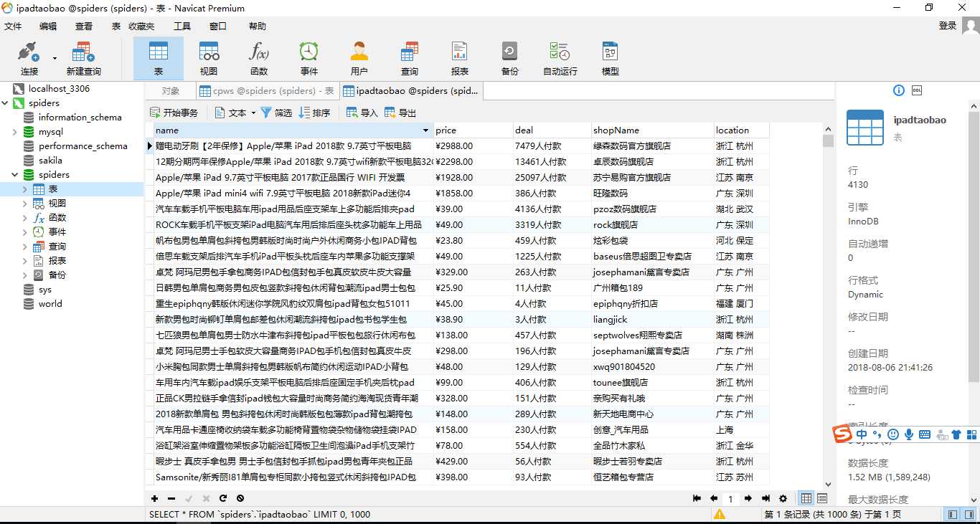
Task: Select the world database in tree
Action: [x=50, y=304]
